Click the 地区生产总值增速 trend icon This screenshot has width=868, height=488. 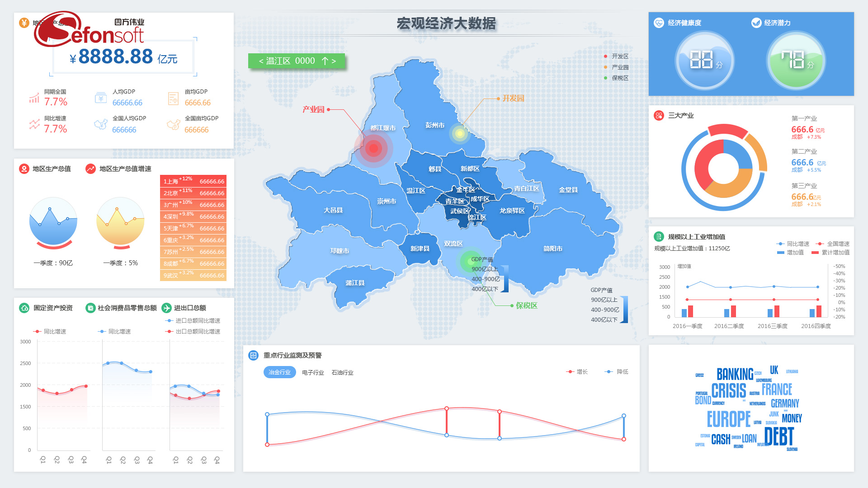point(90,169)
